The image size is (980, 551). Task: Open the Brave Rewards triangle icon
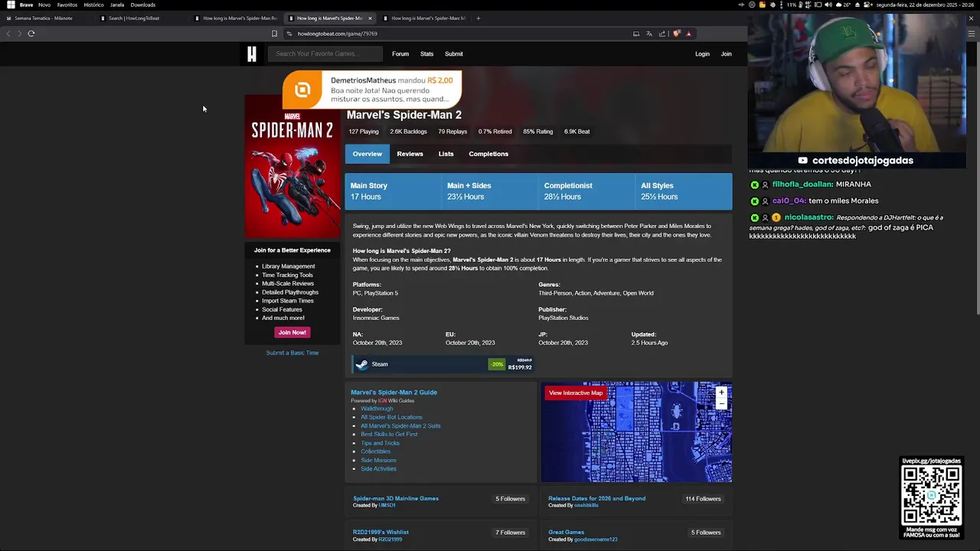[688, 34]
